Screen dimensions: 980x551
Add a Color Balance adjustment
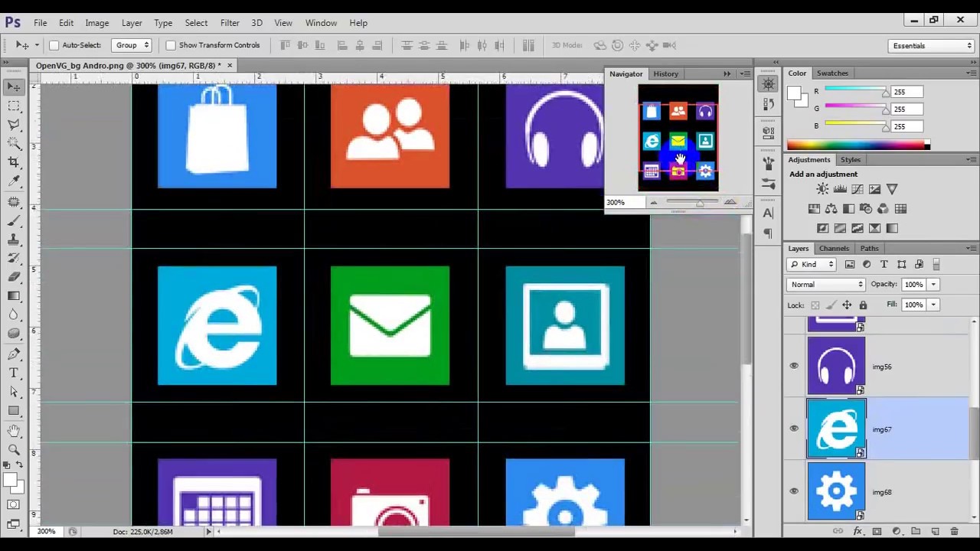tap(831, 209)
